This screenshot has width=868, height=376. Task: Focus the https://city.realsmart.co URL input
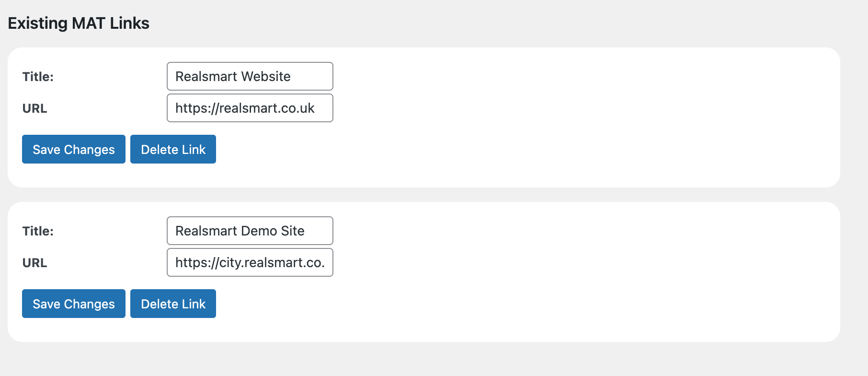[250, 262]
